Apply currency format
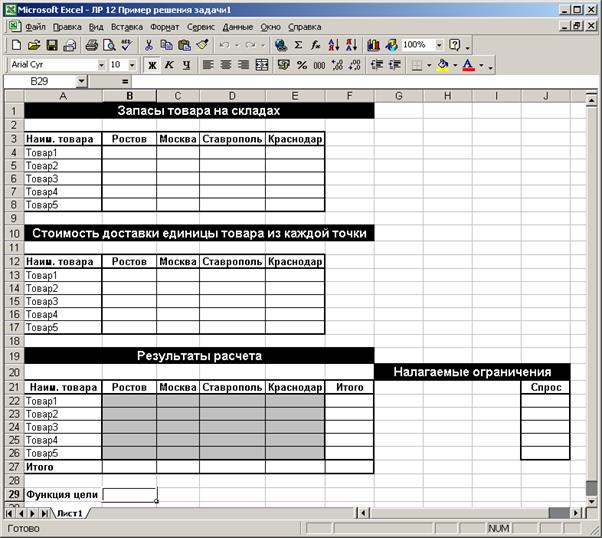602x538 pixels. (284, 65)
